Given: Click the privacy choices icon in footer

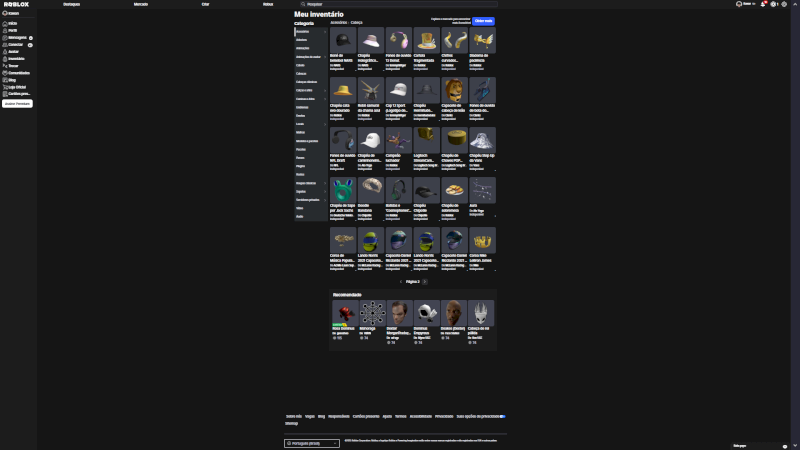Looking at the screenshot, I should pyautogui.click(x=503, y=416).
